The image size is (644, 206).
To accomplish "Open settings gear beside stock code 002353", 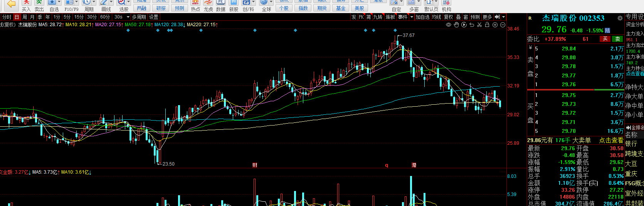I will tap(620, 18).
